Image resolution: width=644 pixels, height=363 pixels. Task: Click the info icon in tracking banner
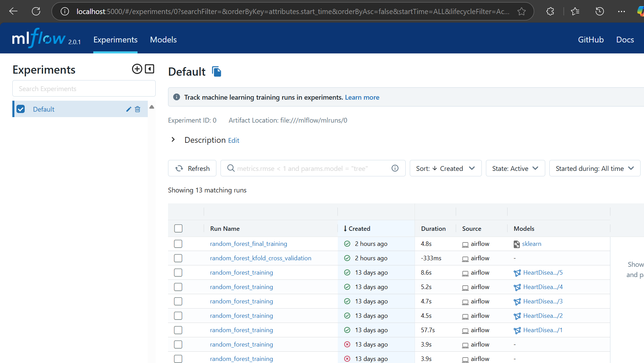[177, 97]
